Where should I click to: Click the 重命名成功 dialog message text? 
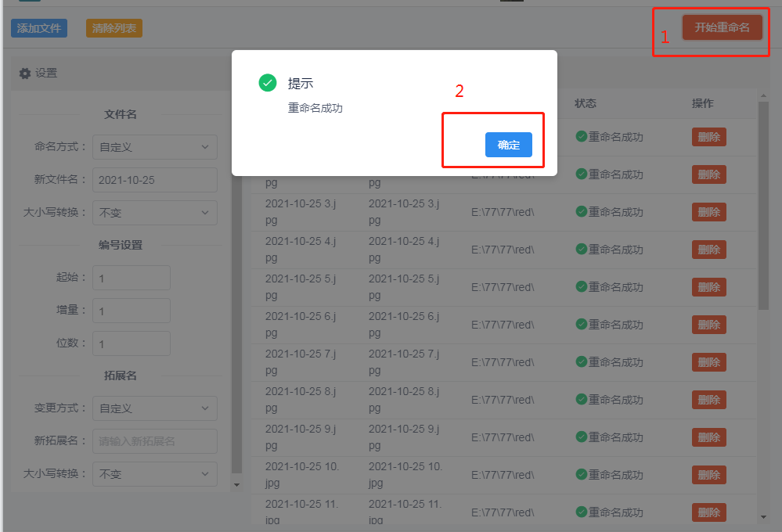315,108
